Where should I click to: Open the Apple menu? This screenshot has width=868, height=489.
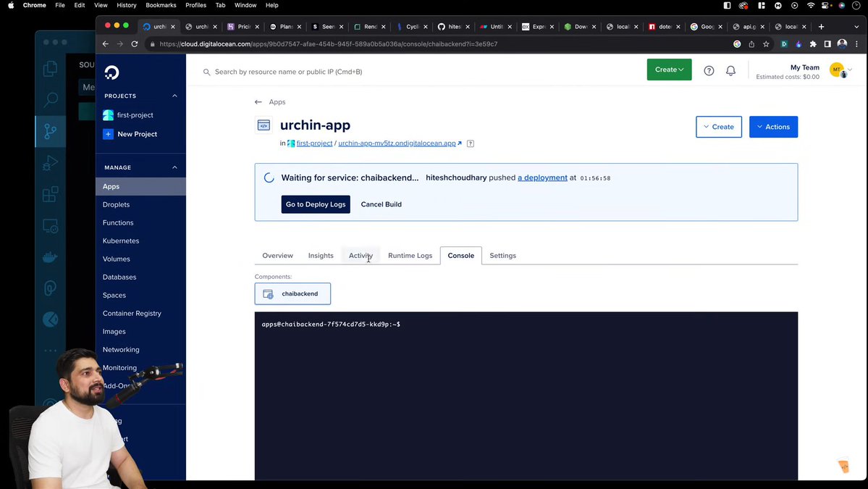[x=11, y=5]
